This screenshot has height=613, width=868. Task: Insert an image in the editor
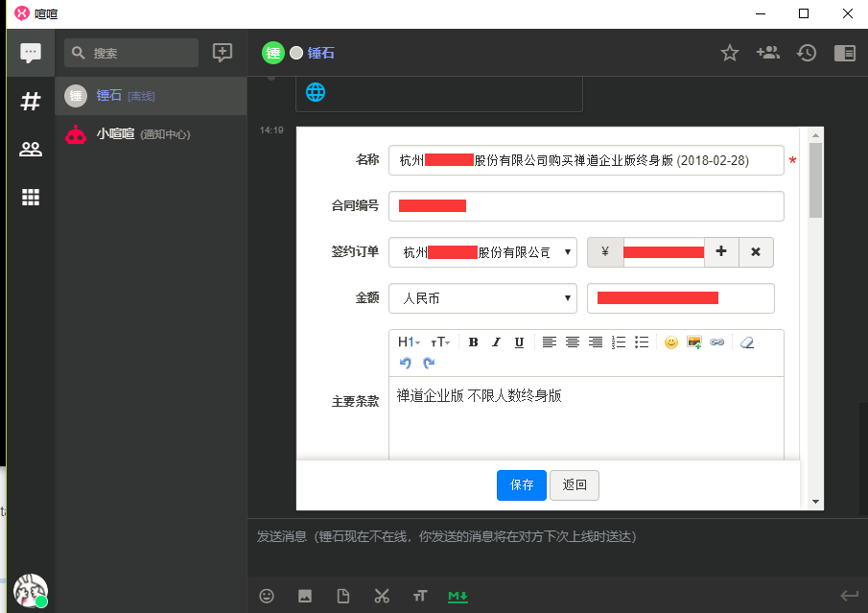tap(694, 342)
